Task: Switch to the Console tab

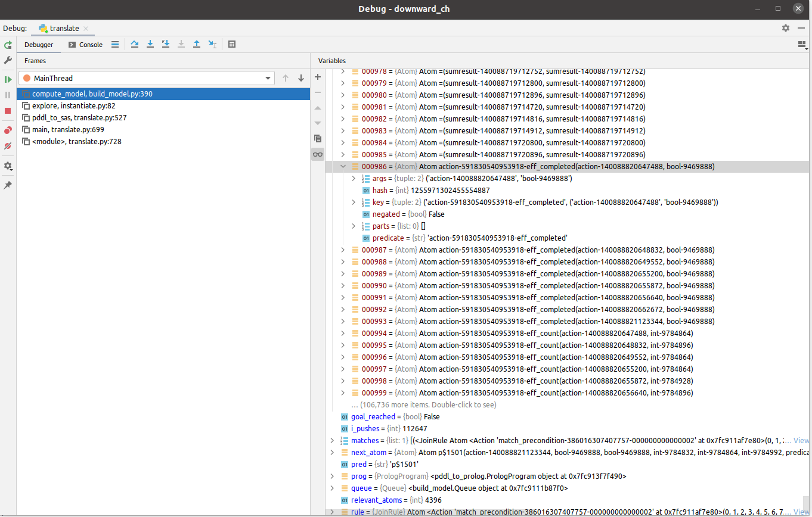Action: click(85, 45)
